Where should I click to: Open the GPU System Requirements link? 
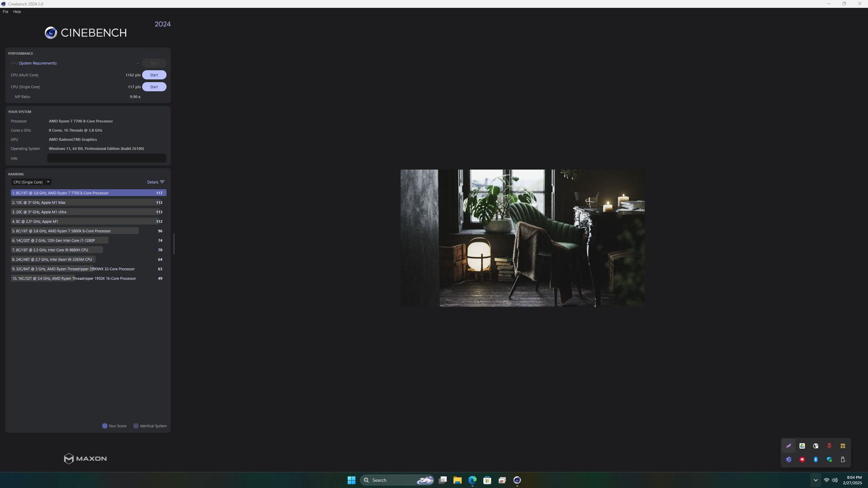point(38,63)
